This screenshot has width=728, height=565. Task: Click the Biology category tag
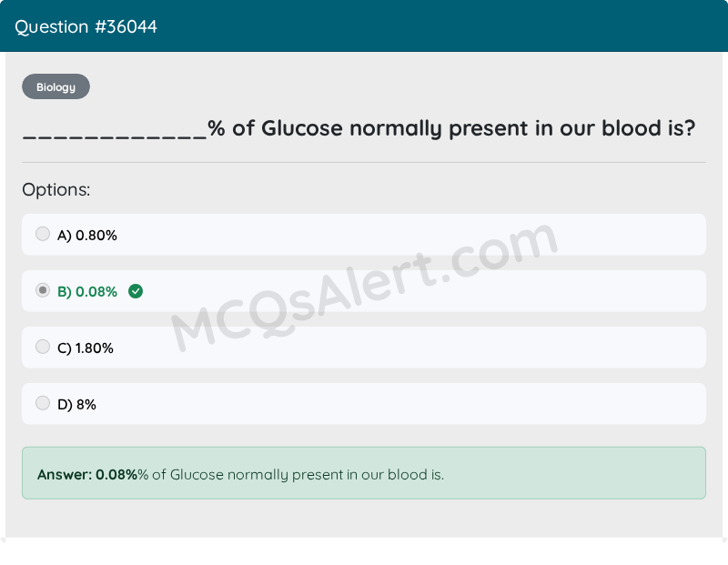click(56, 86)
